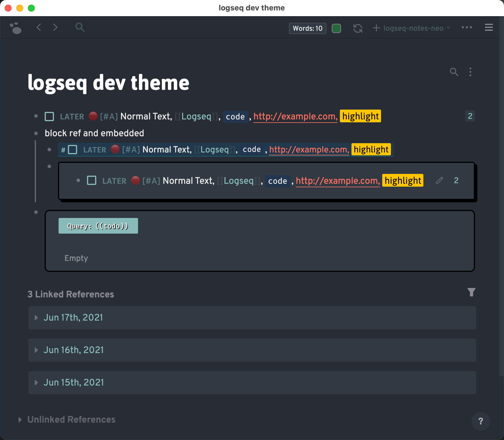Click the green sync status indicator
Viewport: 504px width, 440px height.
coord(336,28)
